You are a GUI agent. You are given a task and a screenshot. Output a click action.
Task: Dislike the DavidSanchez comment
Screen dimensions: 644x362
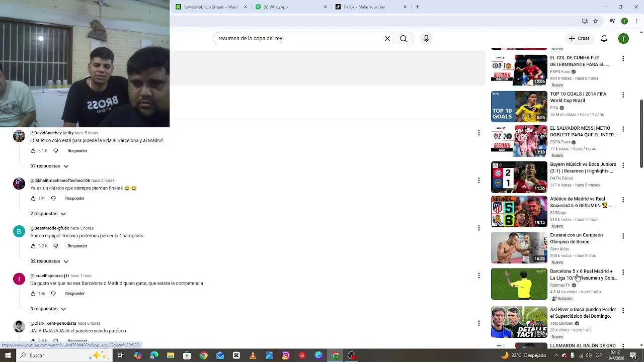56,151
